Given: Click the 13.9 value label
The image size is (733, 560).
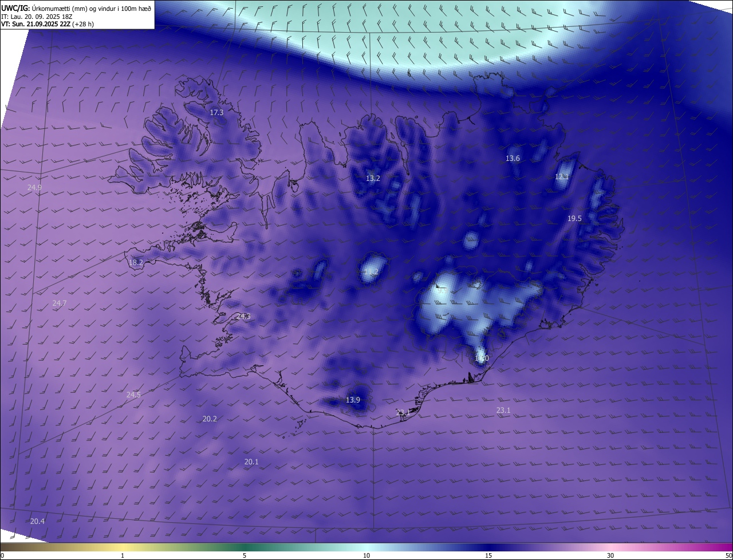Looking at the screenshot, I should point(353,400).
